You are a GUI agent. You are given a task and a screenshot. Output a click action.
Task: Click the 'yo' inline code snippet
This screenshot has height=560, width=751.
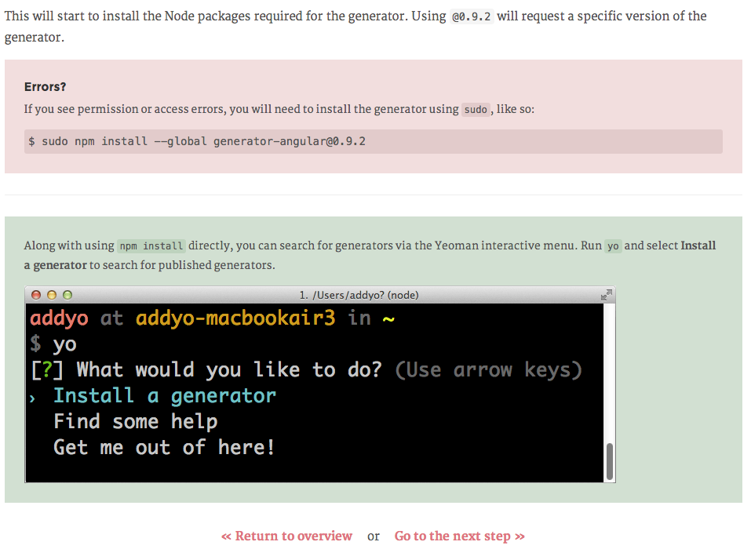point(613,246)
